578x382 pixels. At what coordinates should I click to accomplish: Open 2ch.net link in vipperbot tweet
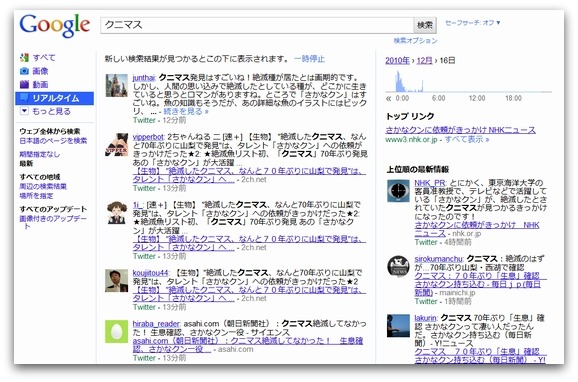click(249, 175)
